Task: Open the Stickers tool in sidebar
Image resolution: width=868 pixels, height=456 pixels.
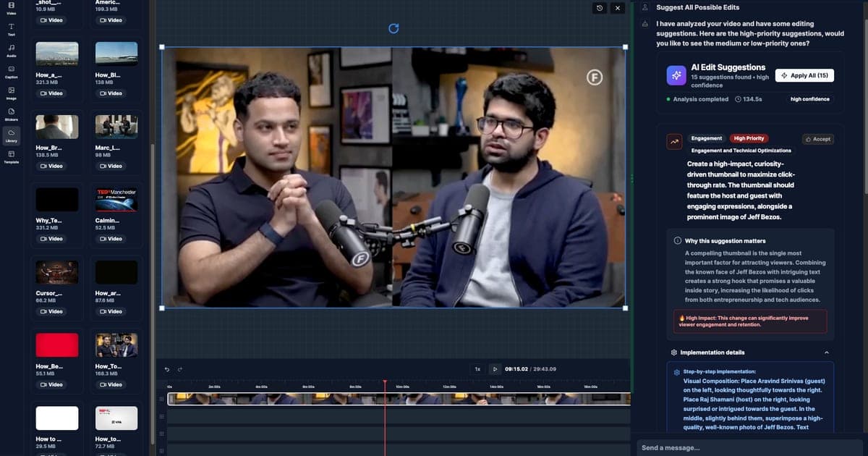Action: (12, 114)
